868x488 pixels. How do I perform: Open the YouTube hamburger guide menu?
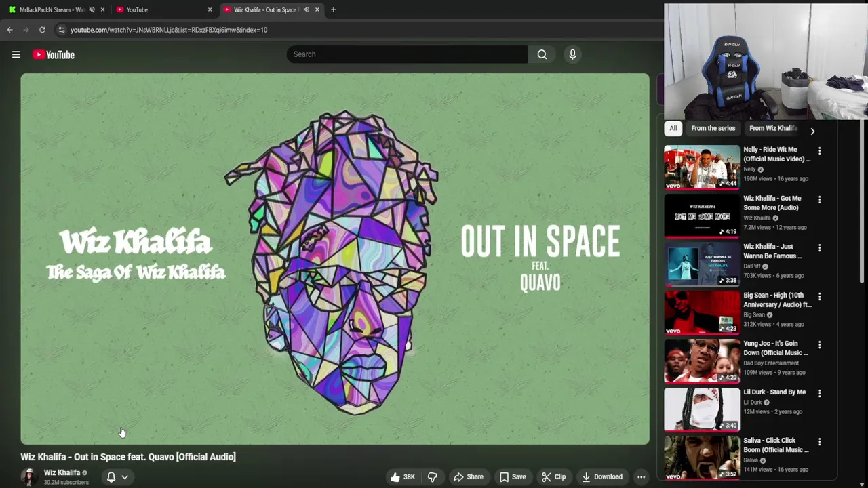(16, 54)
